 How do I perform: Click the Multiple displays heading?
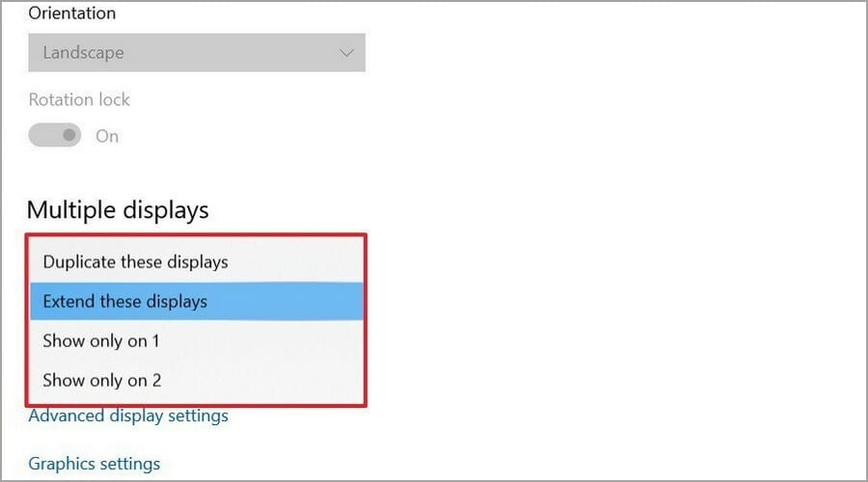tap(118, 210)
